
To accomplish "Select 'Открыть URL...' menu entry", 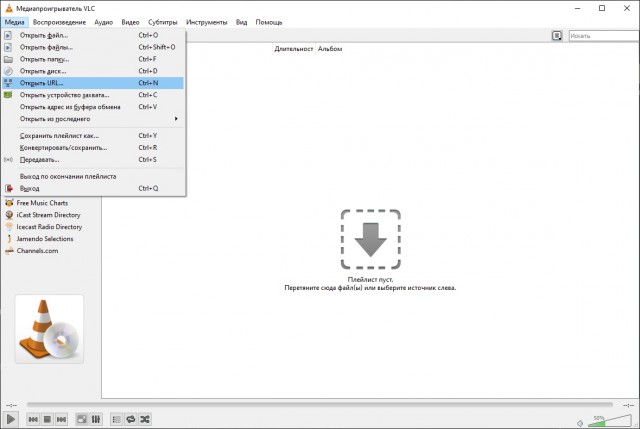I will [42, 83].
